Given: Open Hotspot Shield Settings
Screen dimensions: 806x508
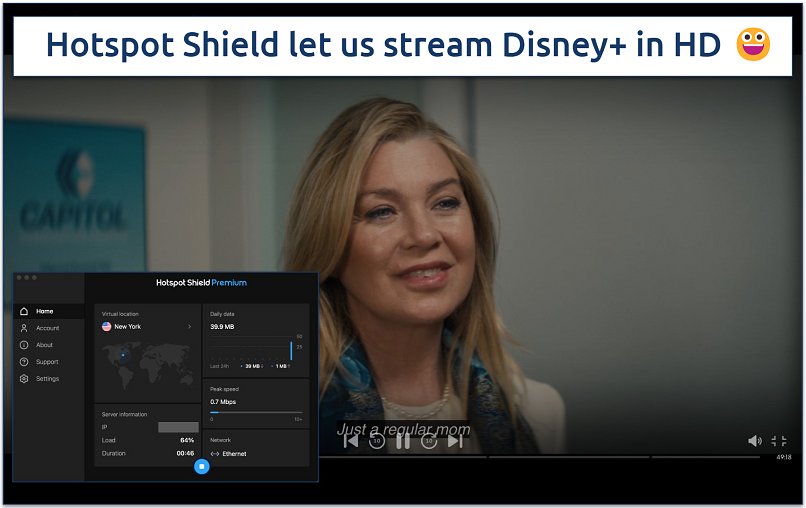Looking at the screenshot, I should 49,379.
